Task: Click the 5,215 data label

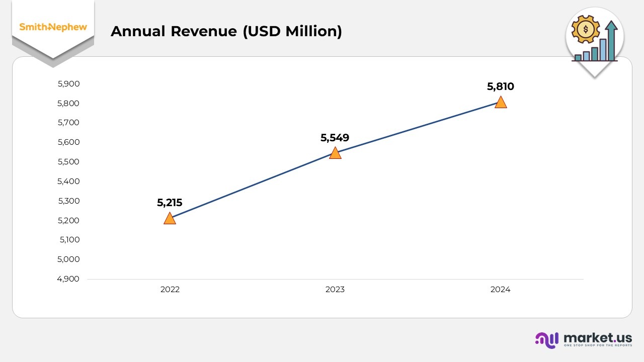Action: [x=170, y=203]
